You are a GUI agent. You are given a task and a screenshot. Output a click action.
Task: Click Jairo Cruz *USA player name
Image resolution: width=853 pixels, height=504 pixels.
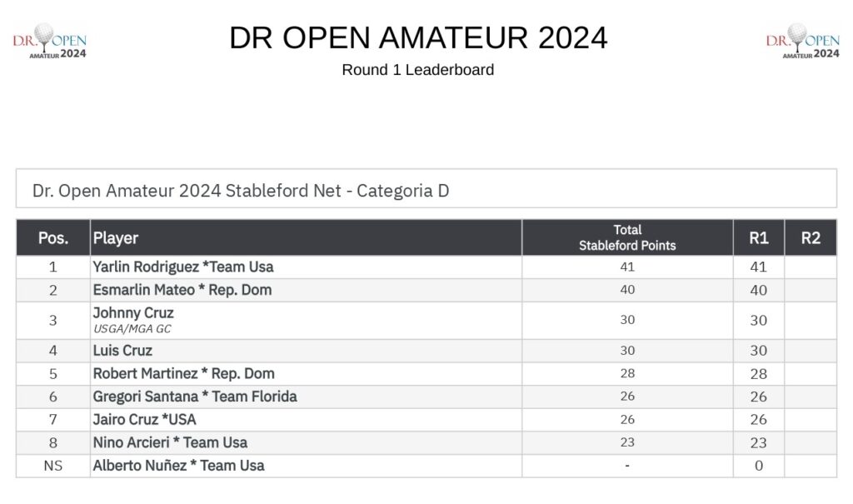[144, 420]
